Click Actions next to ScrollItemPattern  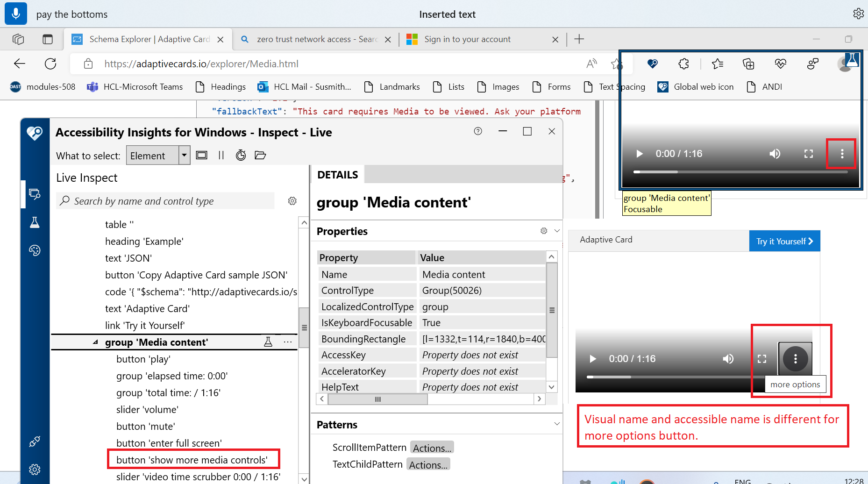(x=431, y=447)
